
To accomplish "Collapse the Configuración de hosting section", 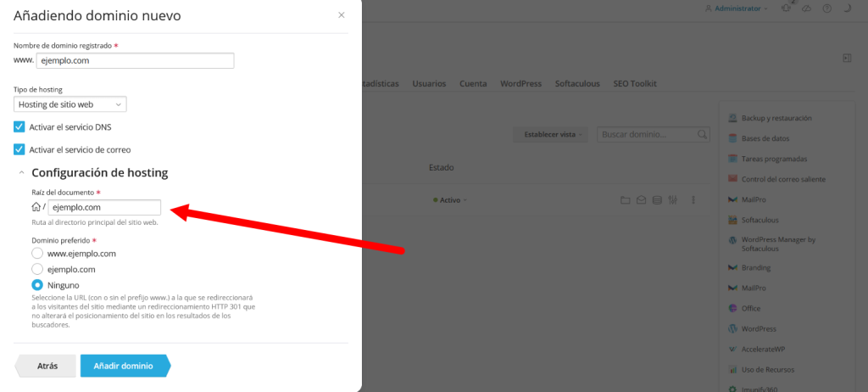I will coord(19,173).
